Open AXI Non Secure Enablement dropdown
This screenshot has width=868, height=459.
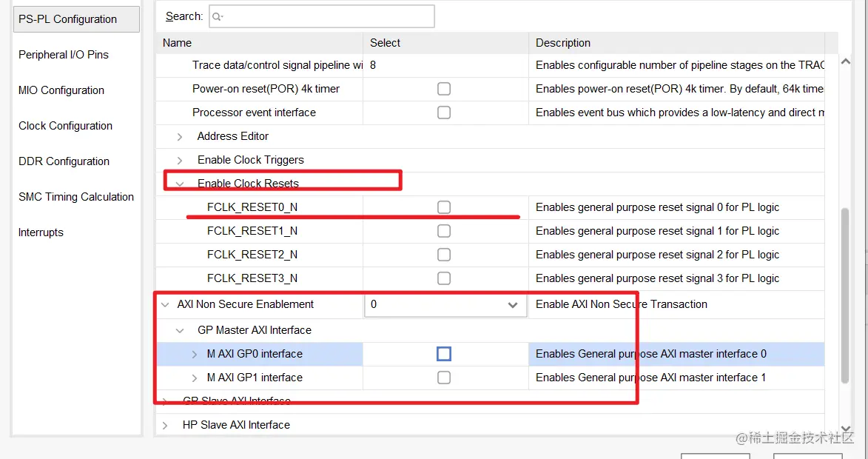(445, 304)
